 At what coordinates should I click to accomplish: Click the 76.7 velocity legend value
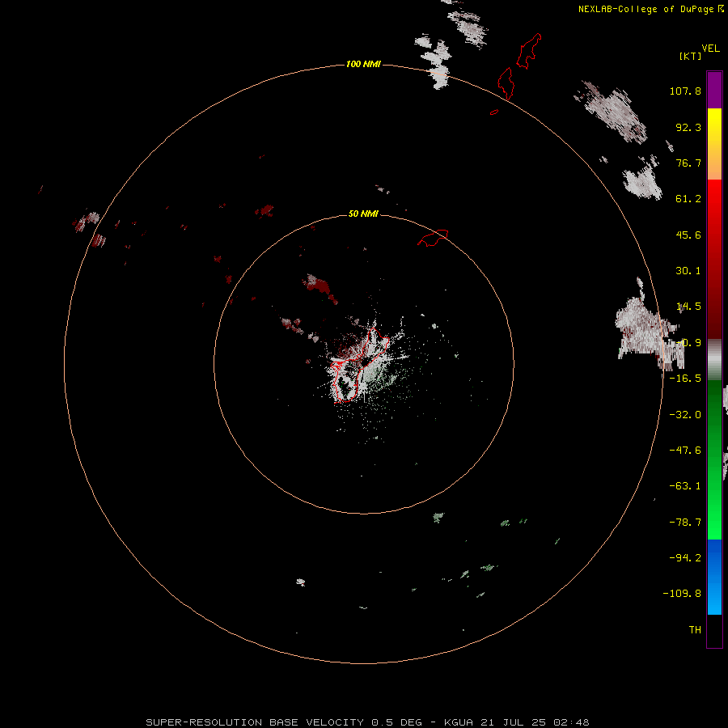[x=688, y=163]
